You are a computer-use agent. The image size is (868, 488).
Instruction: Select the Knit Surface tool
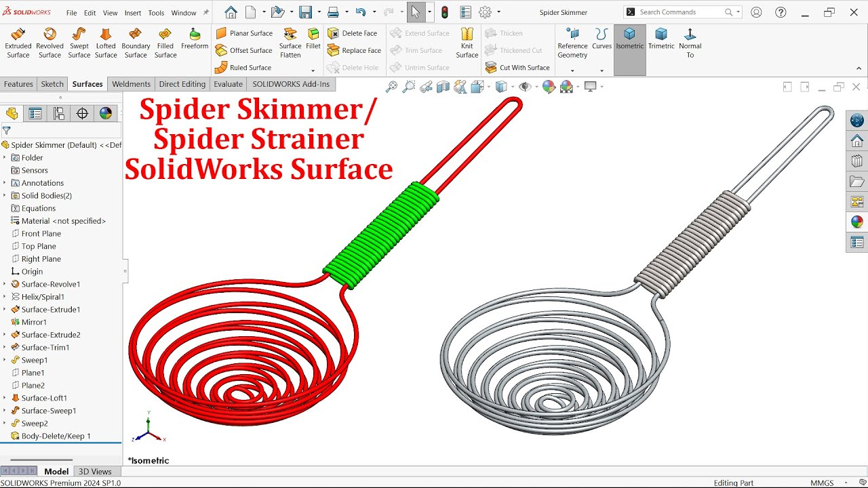[x=467, y=43]
